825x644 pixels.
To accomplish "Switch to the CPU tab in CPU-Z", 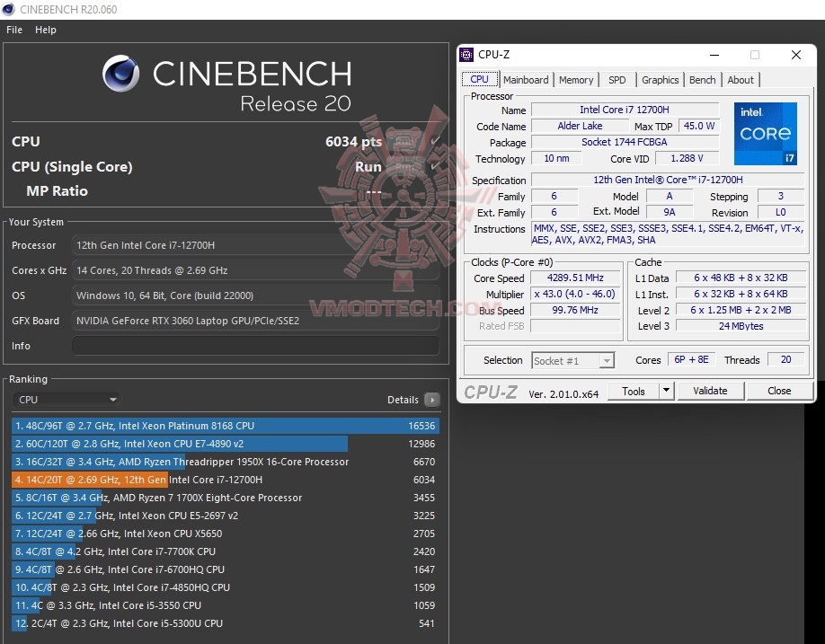I will [479, 79].
